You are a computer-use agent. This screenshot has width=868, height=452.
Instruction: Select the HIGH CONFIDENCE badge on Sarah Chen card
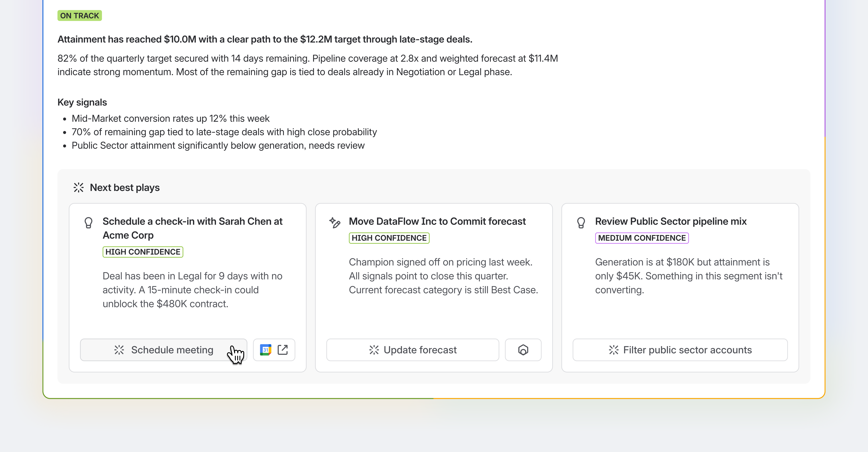(x=142, y=252)
